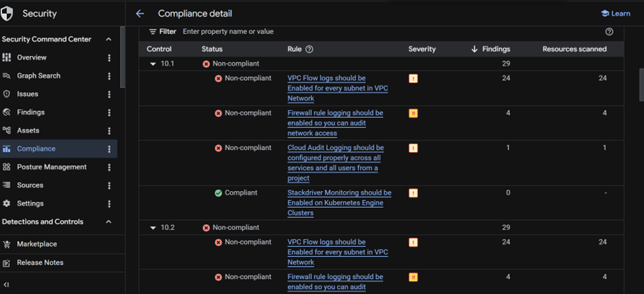
Task: Open more options for Overview
Action: coord(109,58)
